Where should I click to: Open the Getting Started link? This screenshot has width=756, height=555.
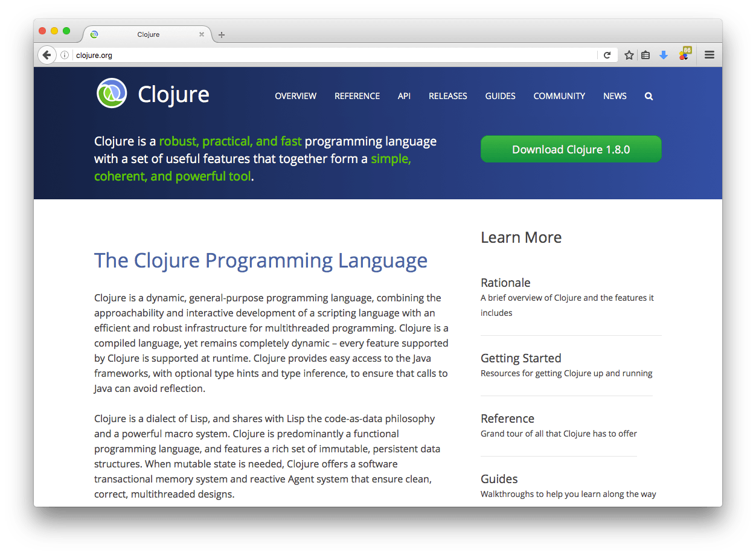(x=521, y=358)
